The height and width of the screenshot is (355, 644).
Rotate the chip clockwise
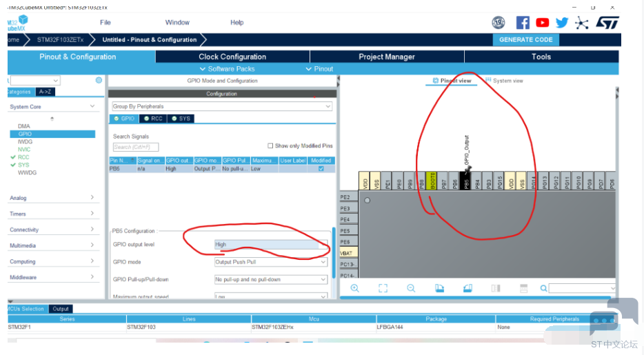pos(439,288)
